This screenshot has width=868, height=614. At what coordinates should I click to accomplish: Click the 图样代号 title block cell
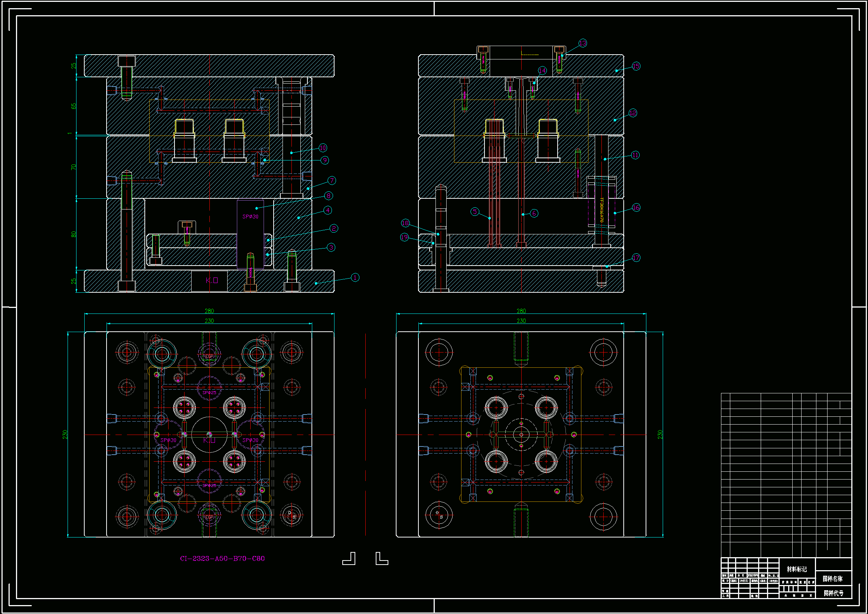coord(833,593)
